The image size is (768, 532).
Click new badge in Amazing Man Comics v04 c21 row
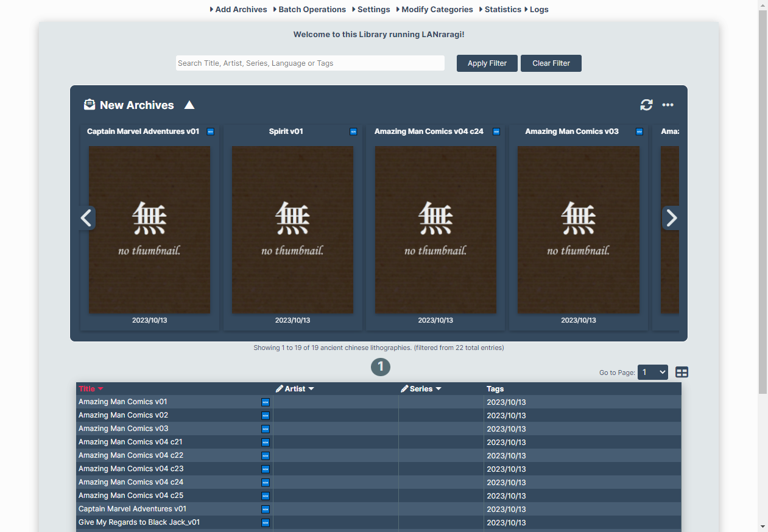[x=266, y=443]
